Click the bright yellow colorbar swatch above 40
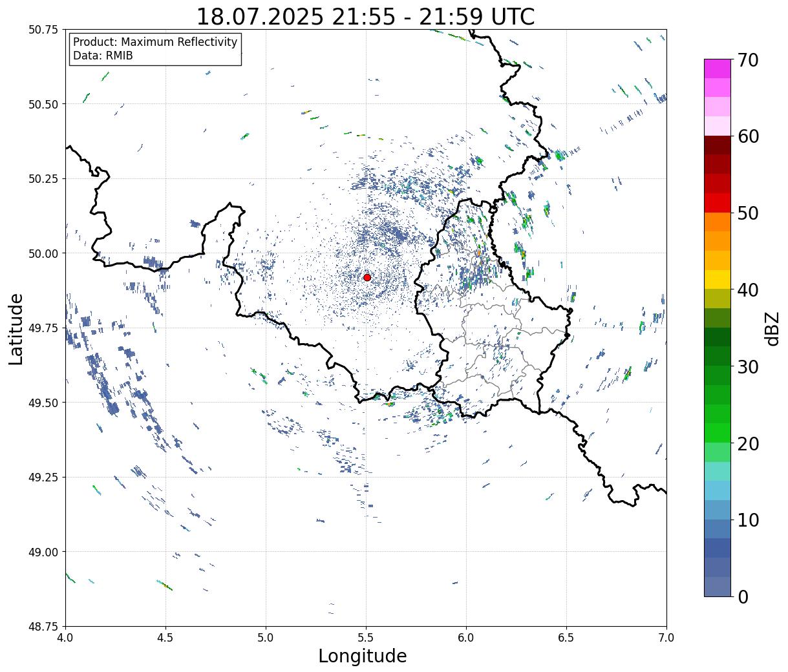Screen dimensions: 788x672 tap(718, 279)
